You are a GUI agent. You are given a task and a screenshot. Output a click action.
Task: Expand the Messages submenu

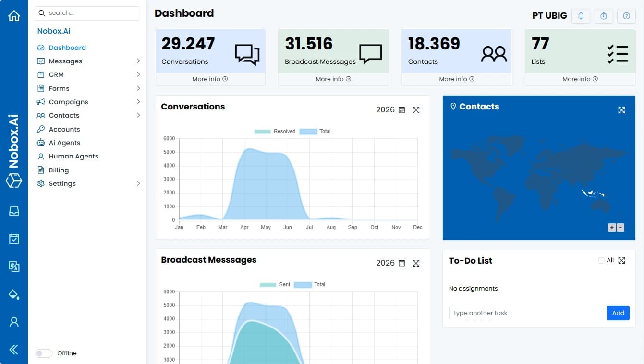138,61
